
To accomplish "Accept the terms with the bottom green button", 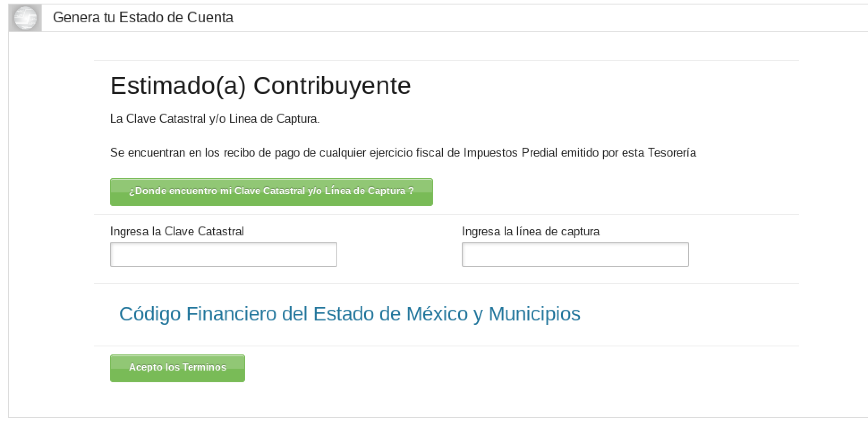I will pyautogui.click(x=177, y=368).
